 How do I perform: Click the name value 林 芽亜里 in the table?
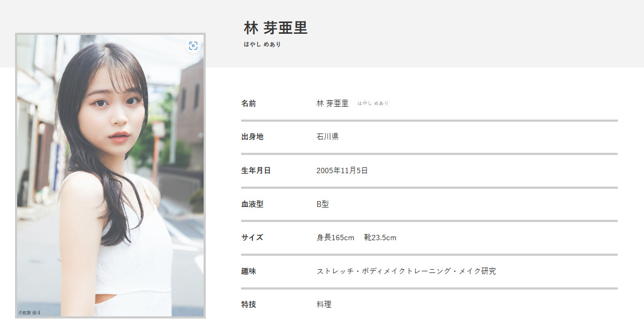point(332,103)
